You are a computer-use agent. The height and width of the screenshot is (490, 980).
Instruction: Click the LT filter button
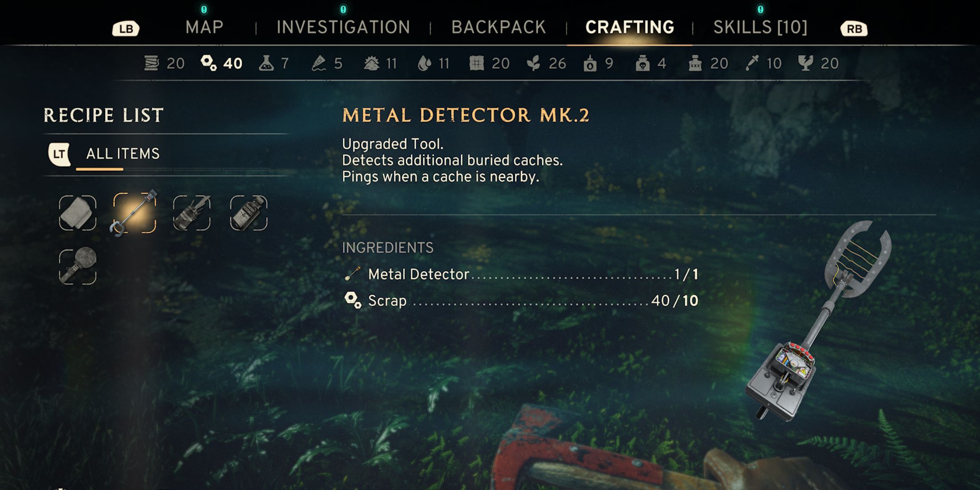[x=59, y=154]
